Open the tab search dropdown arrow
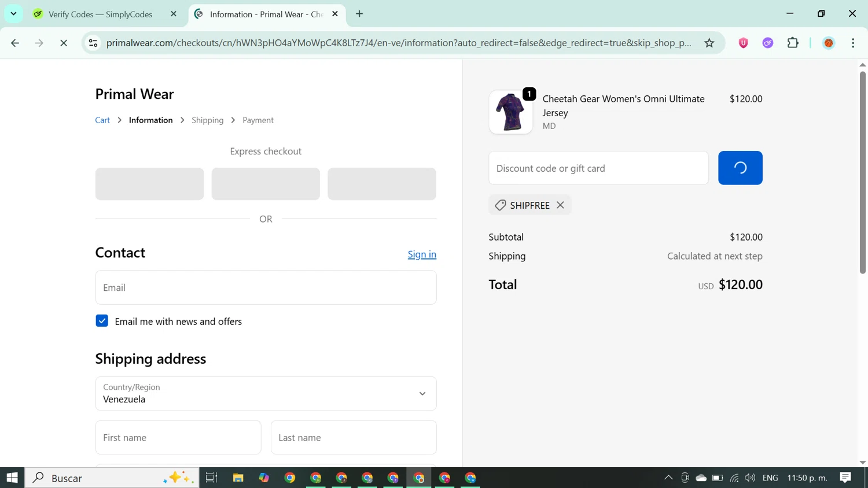The width and height of the screenshot is (868, 488). (x=13, y=14)
